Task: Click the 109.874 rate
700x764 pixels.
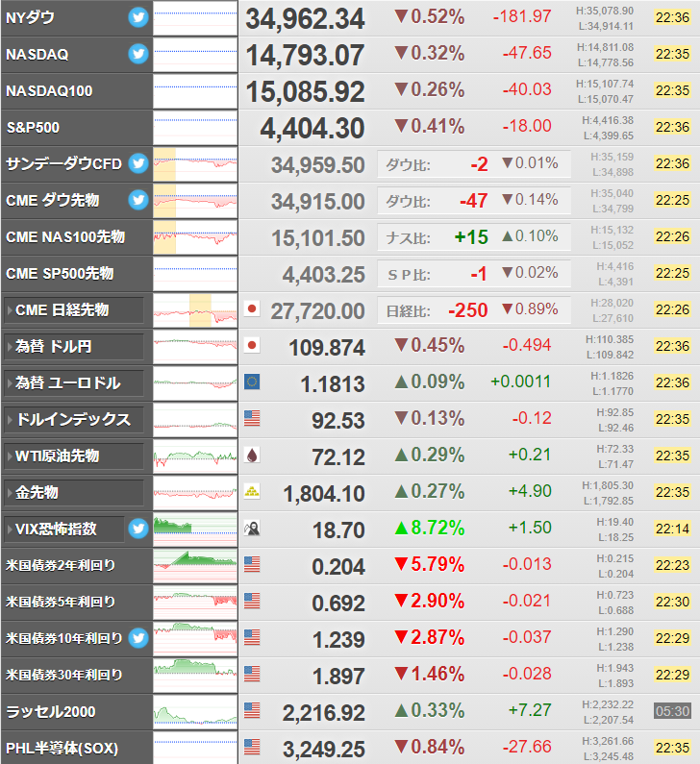Action: (327, 348)
